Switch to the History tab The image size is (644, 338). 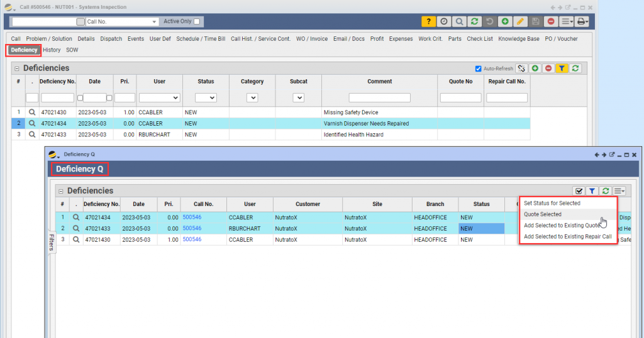tap(52, 50)
